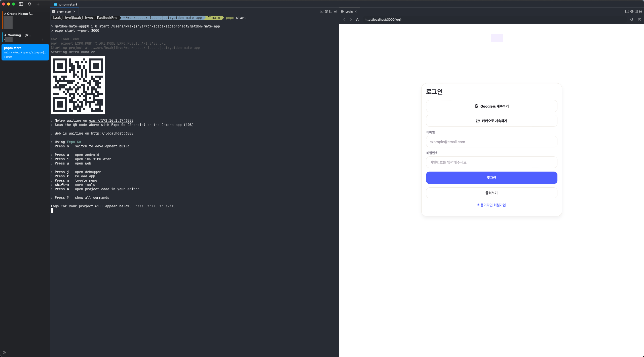Image resolution: width=644 pixels, height=357 pixels.
Task: Click the 로그인 heading on login card
Action: click(x=434, y=91)
